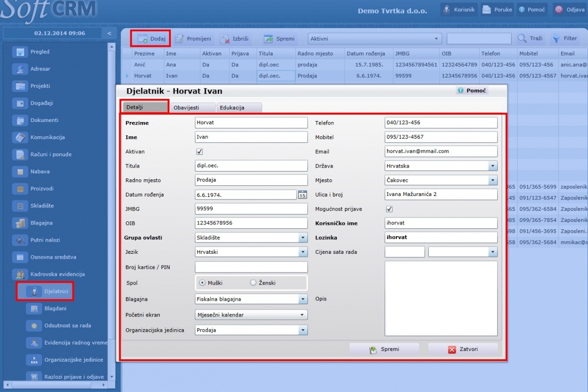
Task: Select the Muški radio button
Action: tap(202, 283)
